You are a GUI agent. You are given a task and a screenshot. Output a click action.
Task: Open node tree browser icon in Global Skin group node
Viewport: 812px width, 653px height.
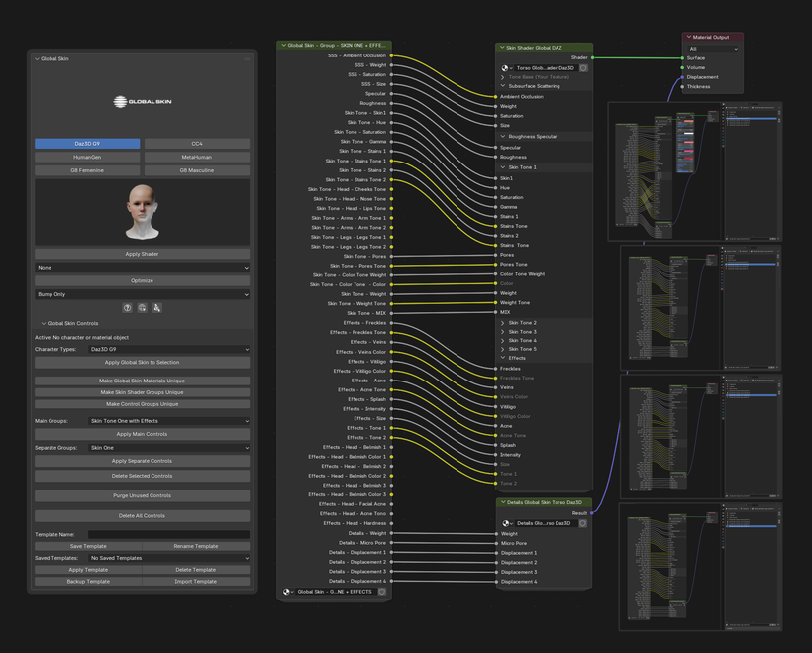[x=288, y=592]
